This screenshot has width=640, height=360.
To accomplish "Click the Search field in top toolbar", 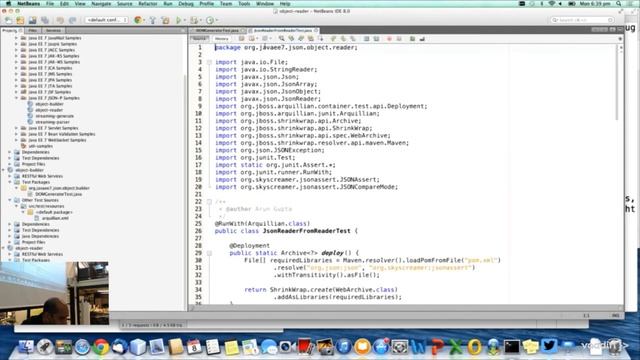I will 582,20.
